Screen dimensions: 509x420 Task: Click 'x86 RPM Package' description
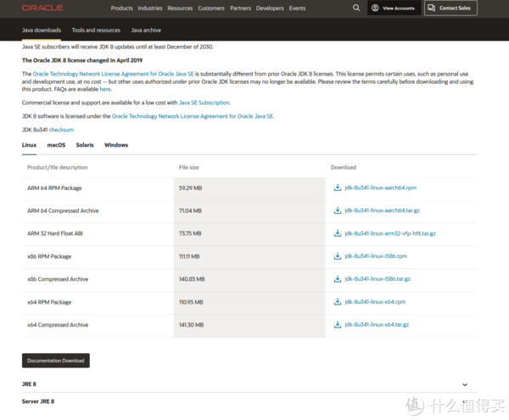pos(49,256)
